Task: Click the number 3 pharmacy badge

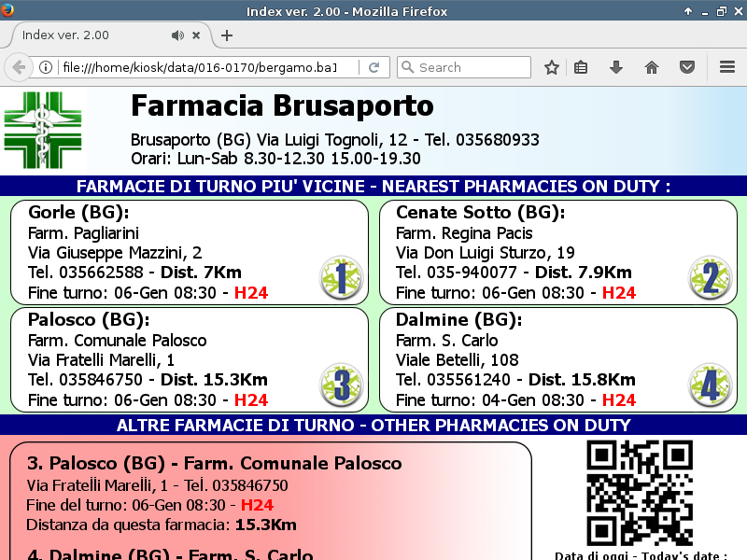Action: coord(341,385)
